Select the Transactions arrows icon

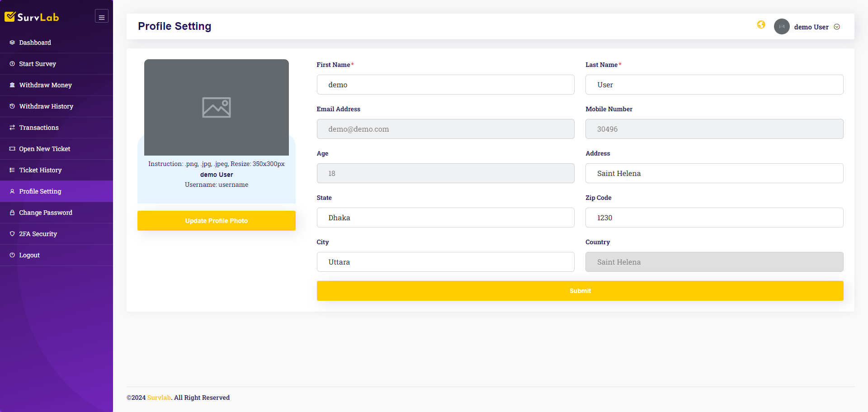coord(12,128)
